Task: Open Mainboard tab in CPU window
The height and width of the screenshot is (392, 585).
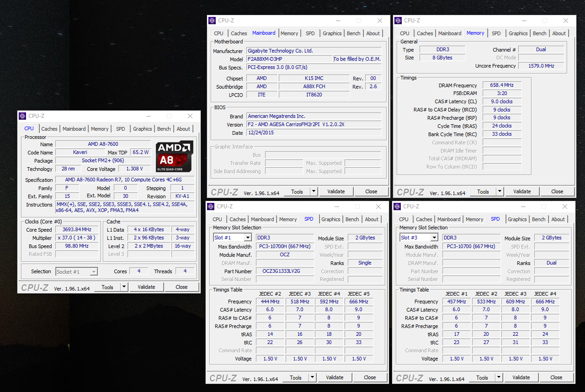Action: pos(74,129)
